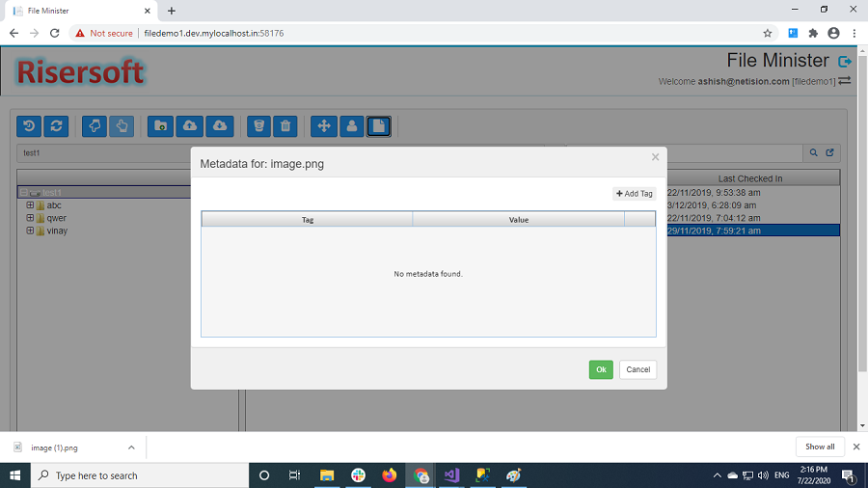Click the trash delete toolbar icon
Viewport: 868px width, 488px height.
[285, 126]
